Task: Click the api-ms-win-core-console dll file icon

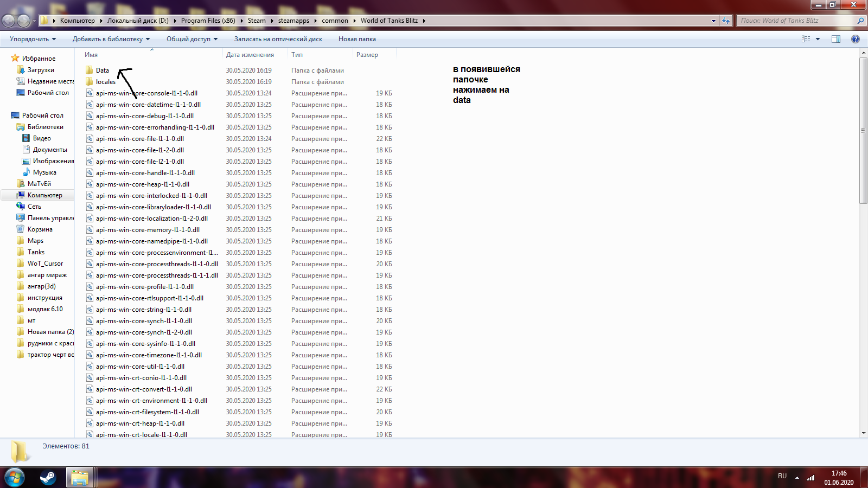Action: [90, 93]
